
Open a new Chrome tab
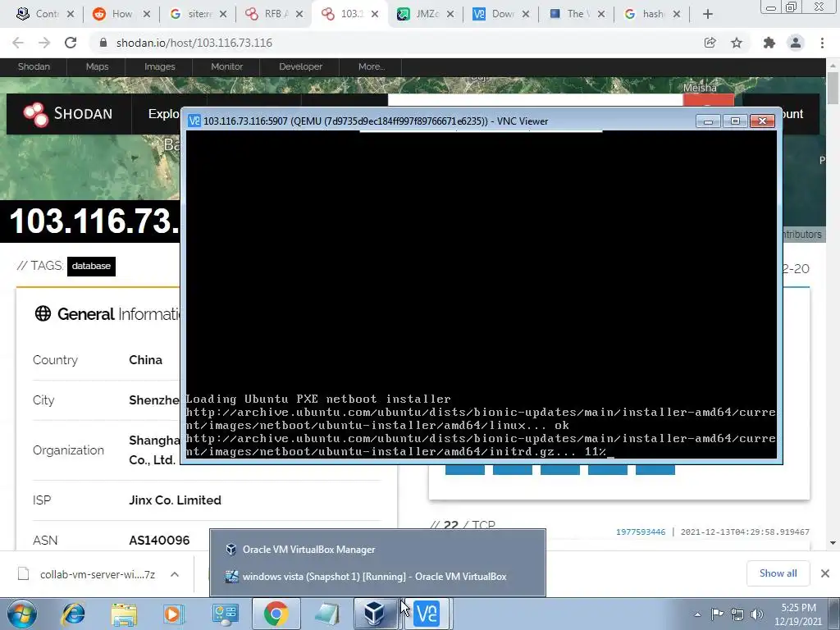click(x=708, y=14)
